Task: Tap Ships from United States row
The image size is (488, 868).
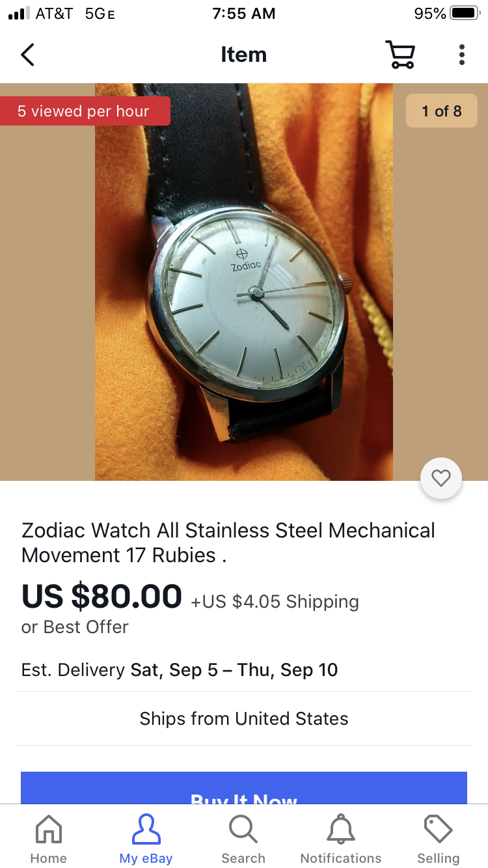Action: click(x=244, y=718)
